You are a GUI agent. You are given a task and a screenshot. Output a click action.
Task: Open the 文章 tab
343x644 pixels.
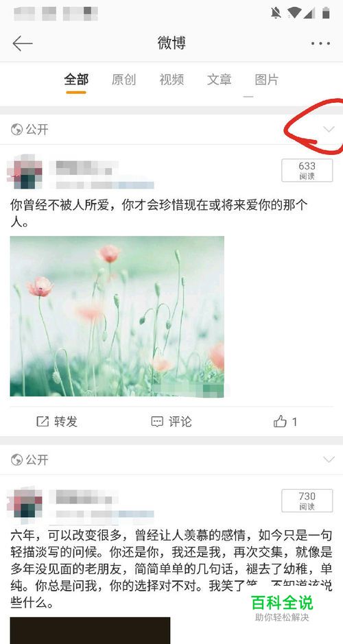(x=219, y=80)
